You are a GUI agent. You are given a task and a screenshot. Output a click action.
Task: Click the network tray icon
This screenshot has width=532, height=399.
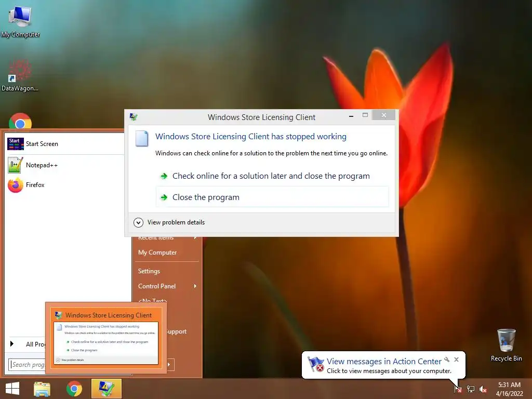pyautogui.click(x=471, y=389)
